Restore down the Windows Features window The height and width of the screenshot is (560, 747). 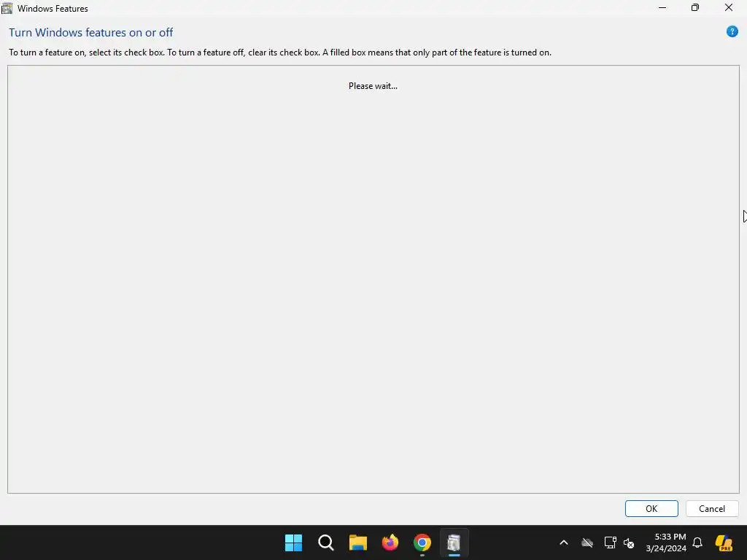pos(695,7)
